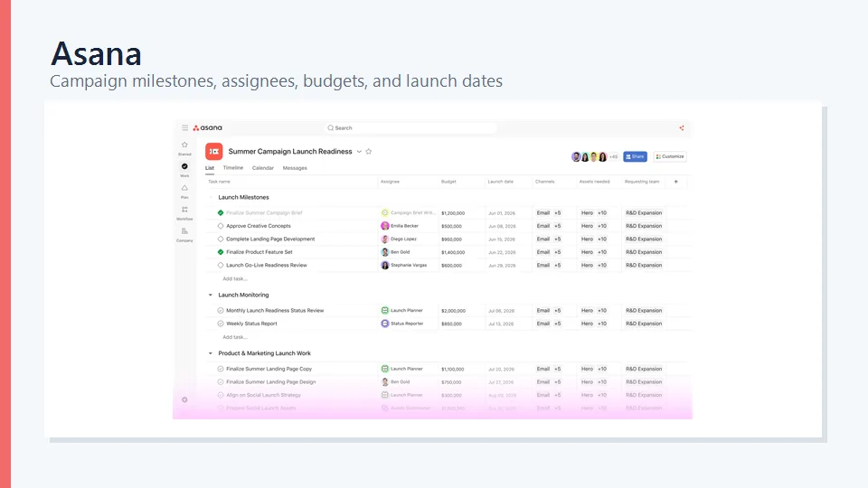Open the Work sidebar icon
This screenshot has height=488, width=868.
point(184,166)
